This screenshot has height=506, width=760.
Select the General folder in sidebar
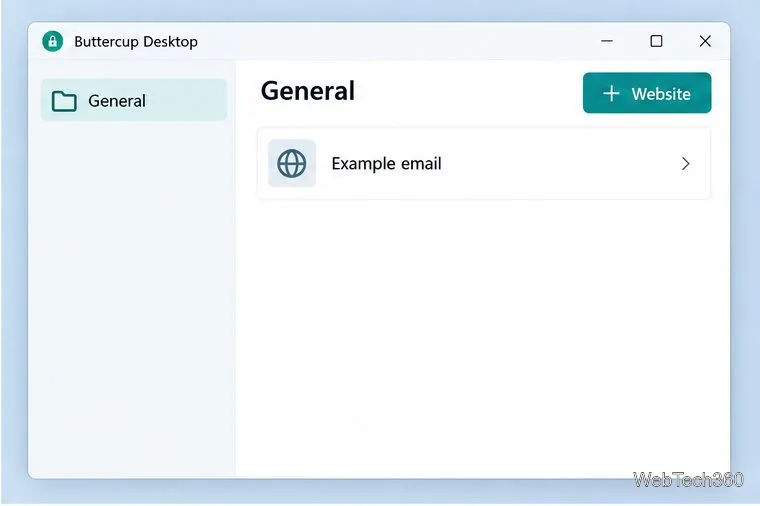click(x=134, y=100)
